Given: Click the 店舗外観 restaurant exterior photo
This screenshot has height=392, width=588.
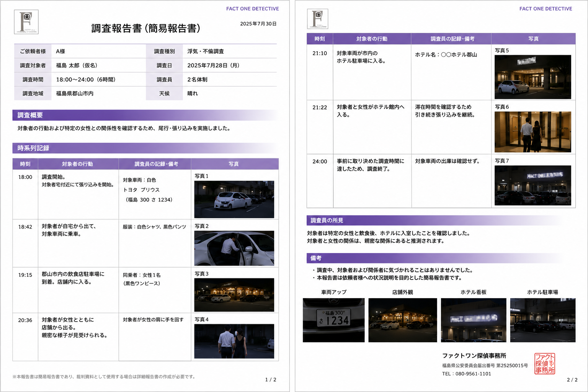Looking at the screenshot, I should click(403, 320).
